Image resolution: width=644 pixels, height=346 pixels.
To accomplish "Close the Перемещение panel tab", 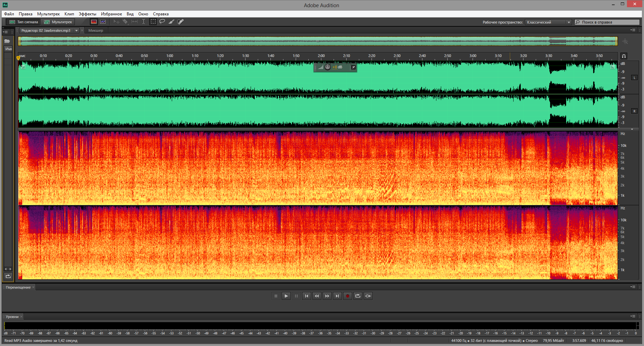I will pyautogui.click(x=33, y=287).
